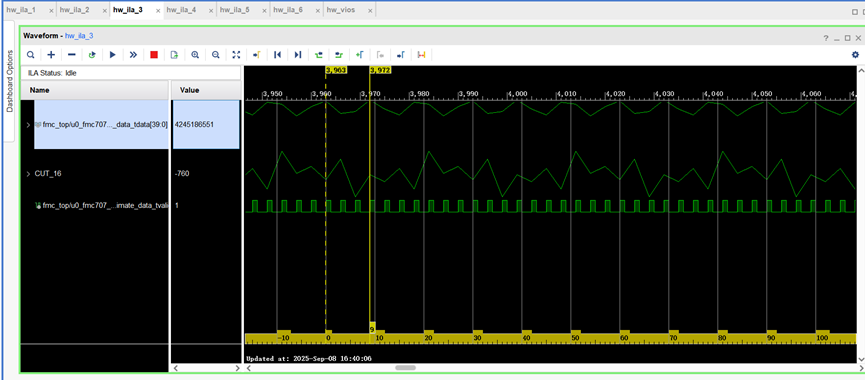Run trigger immediate double-arrow icon

133,55
